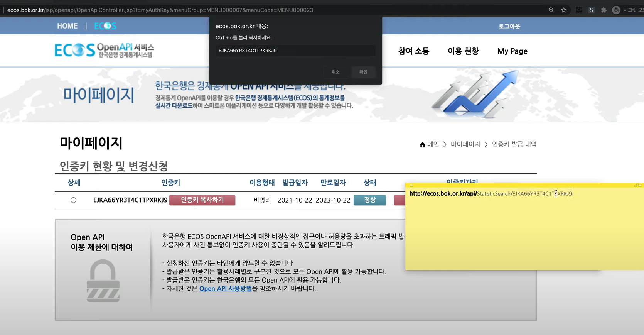Select the radio button for key EJKA66YR3T4C1TPXRKJ9
The width and height of the screenshot is (644, 335).
[x=73, y=200]
